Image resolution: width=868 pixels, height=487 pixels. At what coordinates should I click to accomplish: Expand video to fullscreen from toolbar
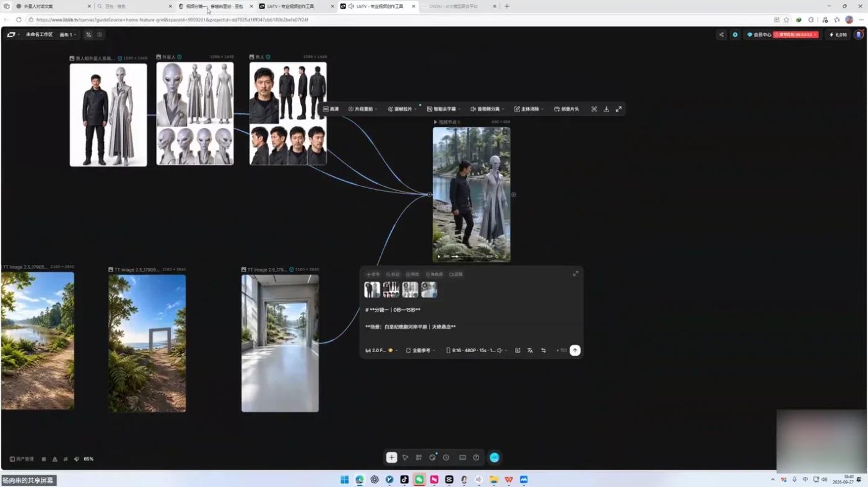(x=618, y=109)
